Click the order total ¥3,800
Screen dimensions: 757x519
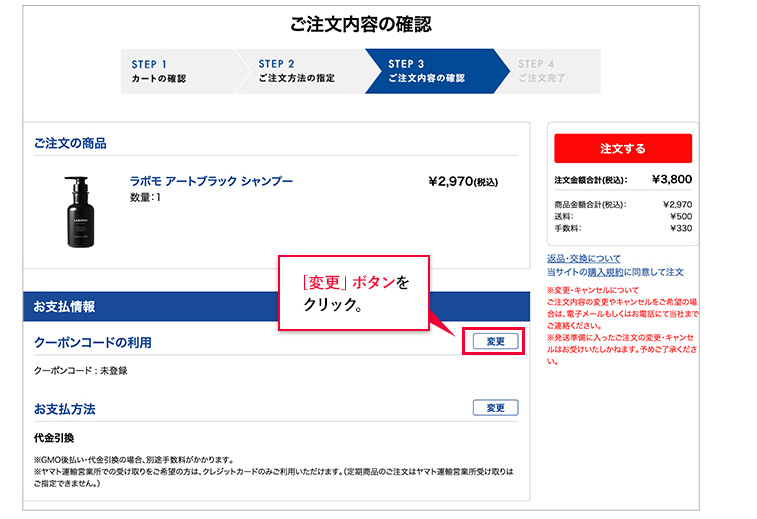pyautogui.click(x=672, y=180)
